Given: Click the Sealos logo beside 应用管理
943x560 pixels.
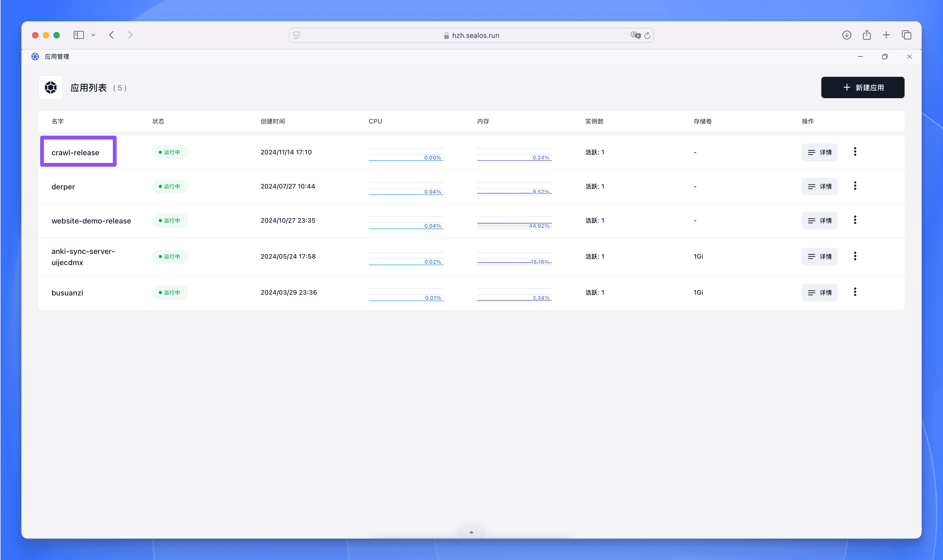Looking at the screenshot, I should coord(35,57).
